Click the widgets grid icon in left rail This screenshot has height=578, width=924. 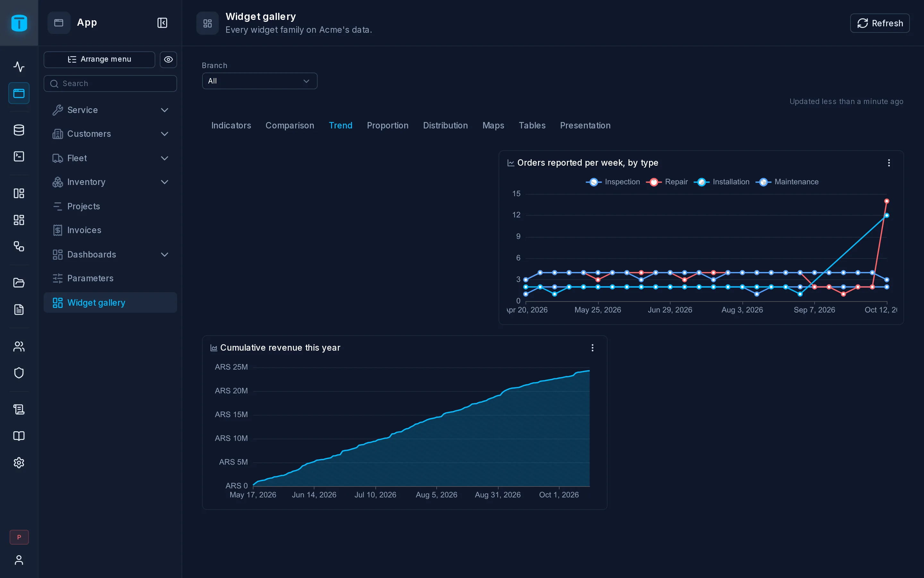(x=19, y=220)
